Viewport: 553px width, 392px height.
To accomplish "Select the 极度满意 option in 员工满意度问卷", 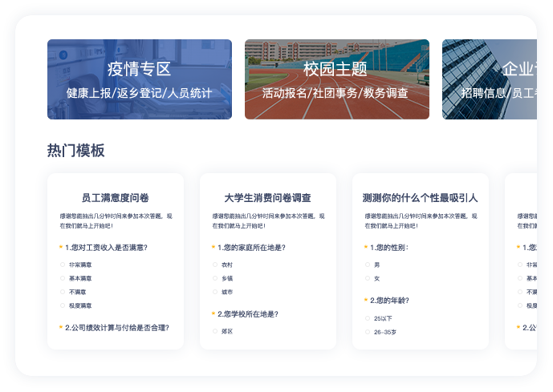I will [63, 305].
